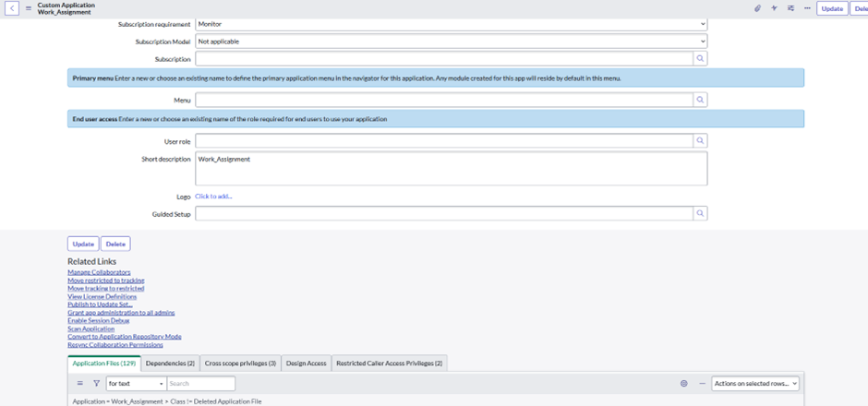Click the Subscription lookup magnifier icon
Image resolution: width=868 pixels, height=406 pixels.
[701, 58]
